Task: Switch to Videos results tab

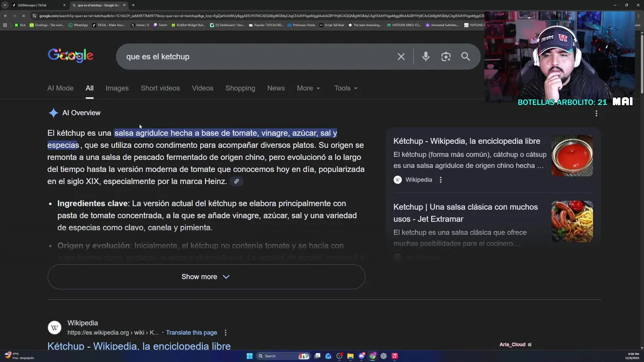Action: (x=203, y=88)
